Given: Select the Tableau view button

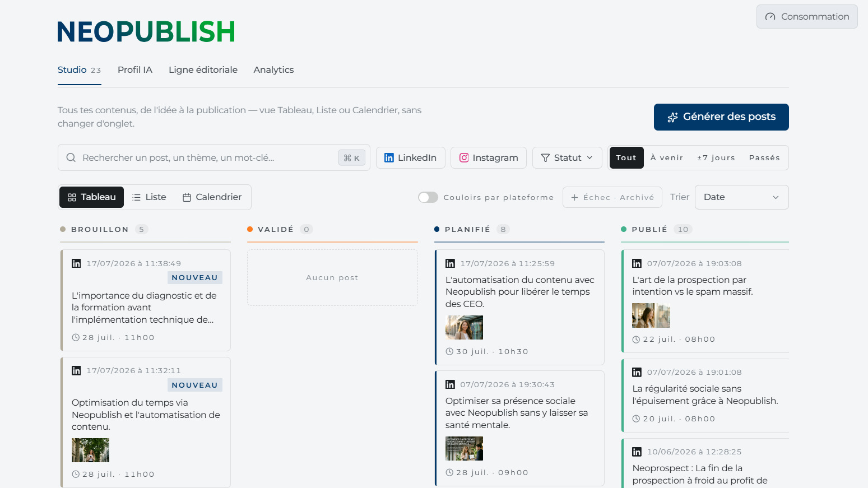Looking at the screenshot, I should coord(92,197).
